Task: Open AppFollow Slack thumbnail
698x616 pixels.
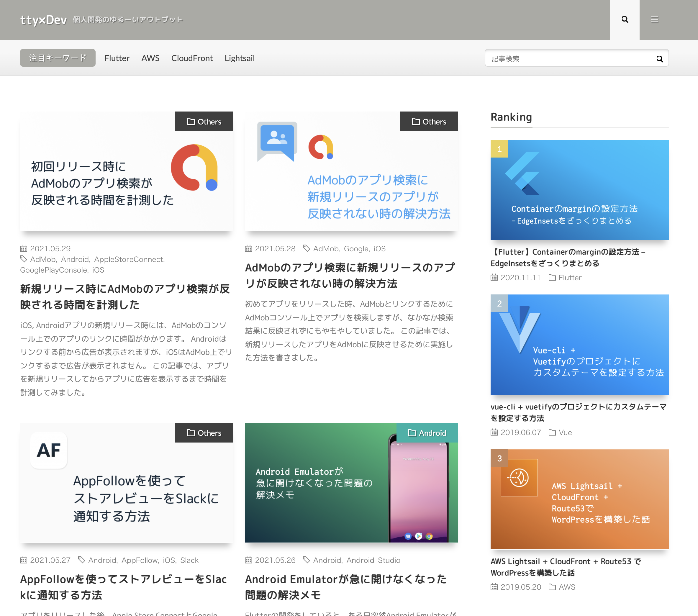Action: point(127,482)
